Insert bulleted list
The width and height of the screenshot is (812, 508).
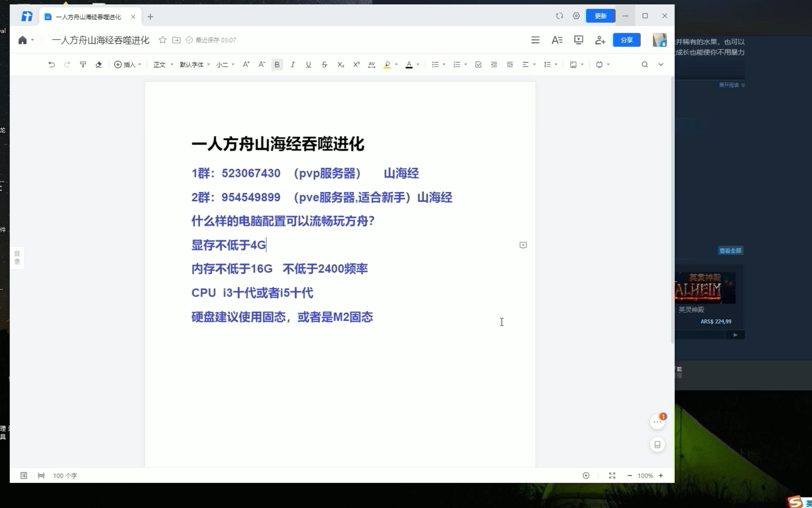(435, 65)
